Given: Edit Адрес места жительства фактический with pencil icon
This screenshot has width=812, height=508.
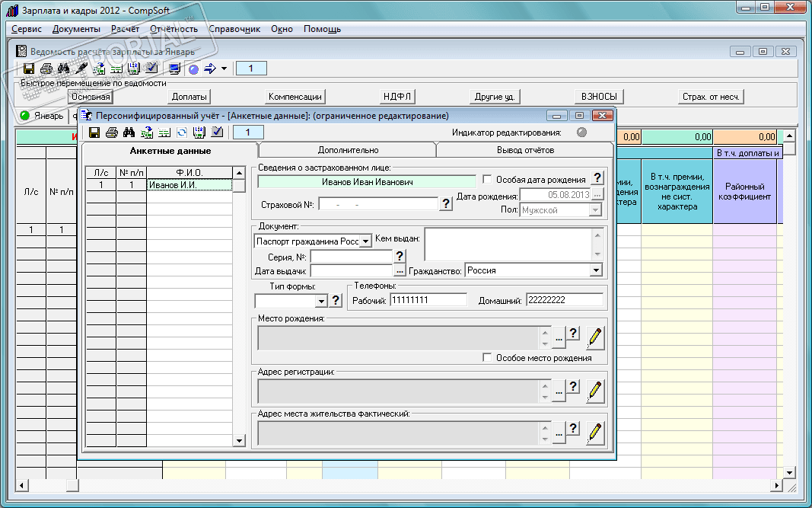Looking at the screenshot, I should pyautogui.click(x=594, y=433).
